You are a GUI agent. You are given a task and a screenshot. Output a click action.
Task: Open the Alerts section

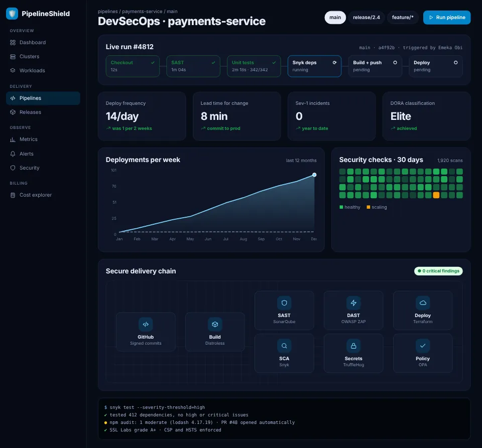tap(43, 154)
